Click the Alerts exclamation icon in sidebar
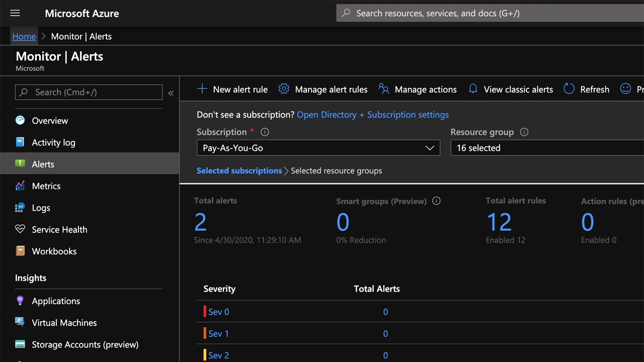The height and width of the screenshot is (362, 644). point(20,164)
